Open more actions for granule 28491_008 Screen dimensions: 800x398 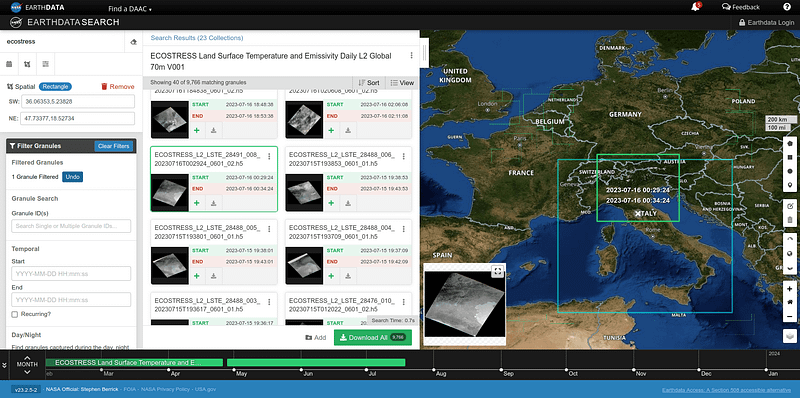coord(269,157)
